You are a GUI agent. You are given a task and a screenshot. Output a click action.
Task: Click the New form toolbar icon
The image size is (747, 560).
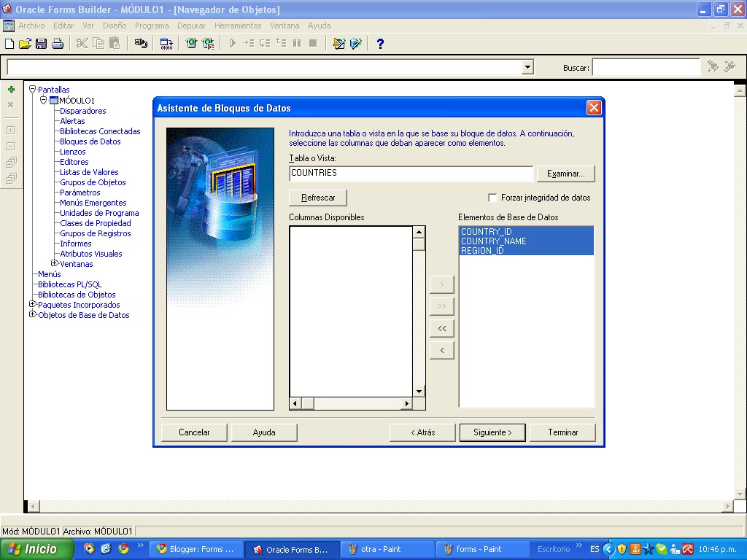pyautogui.click(x=9, y=44)
